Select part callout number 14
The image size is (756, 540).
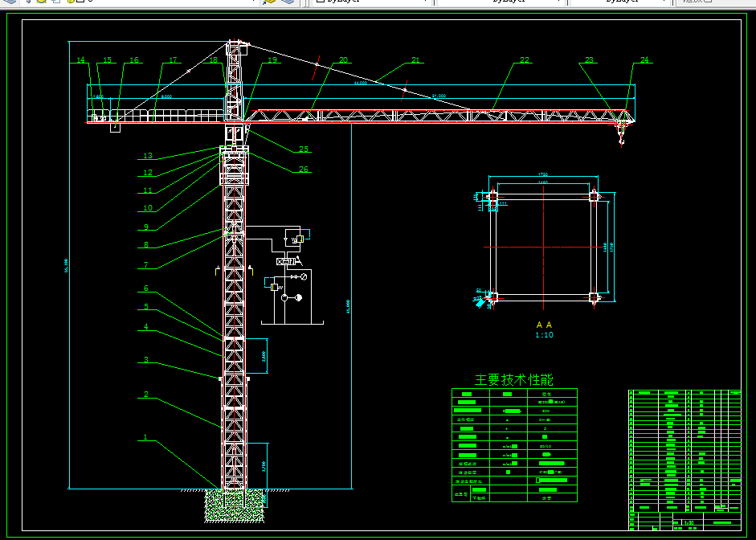click(80, 59)
